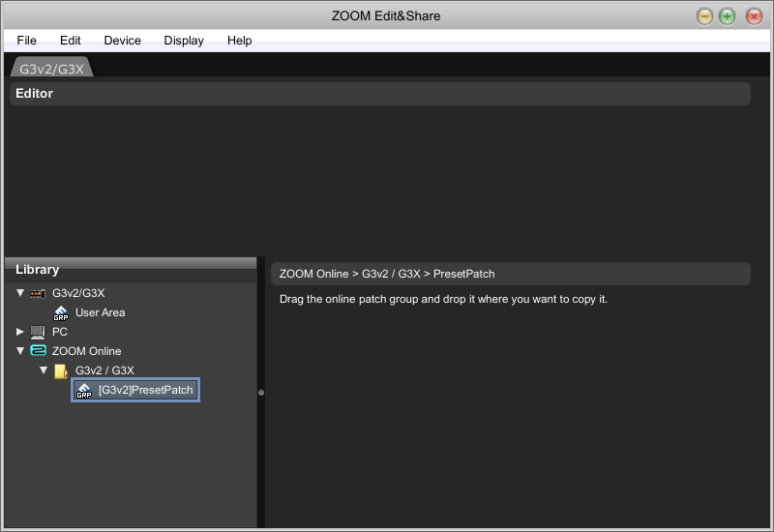Open the Display menu

click(x=184, y=41)
